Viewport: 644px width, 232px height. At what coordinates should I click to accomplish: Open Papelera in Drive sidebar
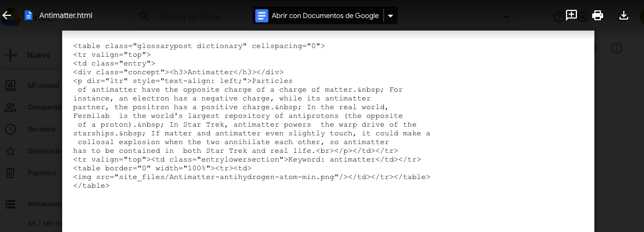41,172
